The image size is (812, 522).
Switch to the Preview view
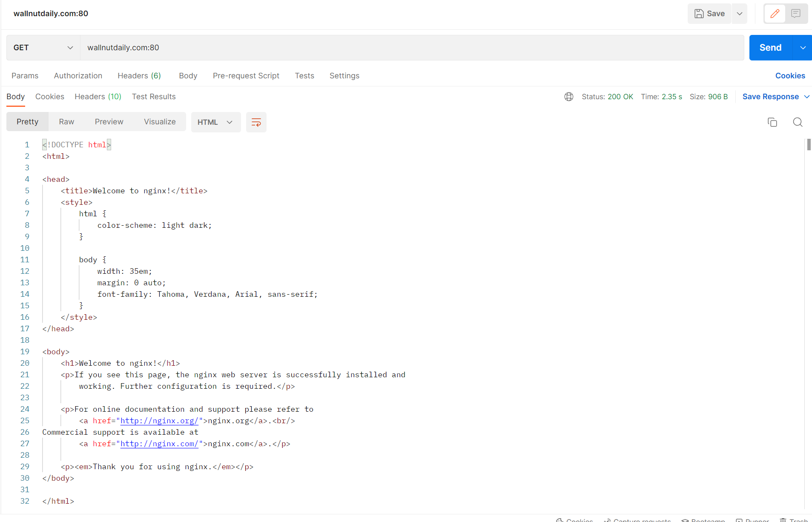pos(109,122)
